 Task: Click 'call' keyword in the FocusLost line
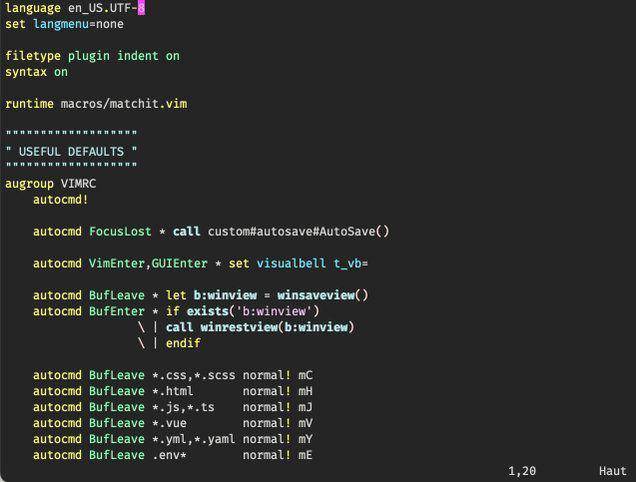click(187, 232)
